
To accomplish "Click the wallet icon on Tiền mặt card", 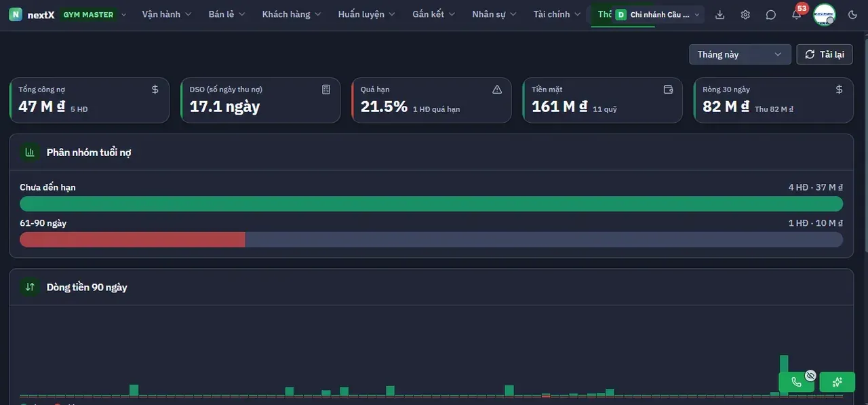I will pos(668,89).
